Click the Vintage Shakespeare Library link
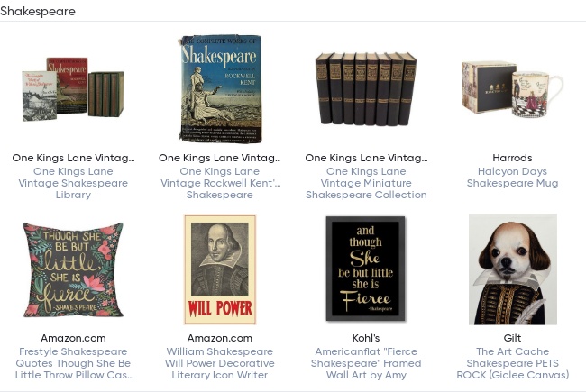 [73, 183]
